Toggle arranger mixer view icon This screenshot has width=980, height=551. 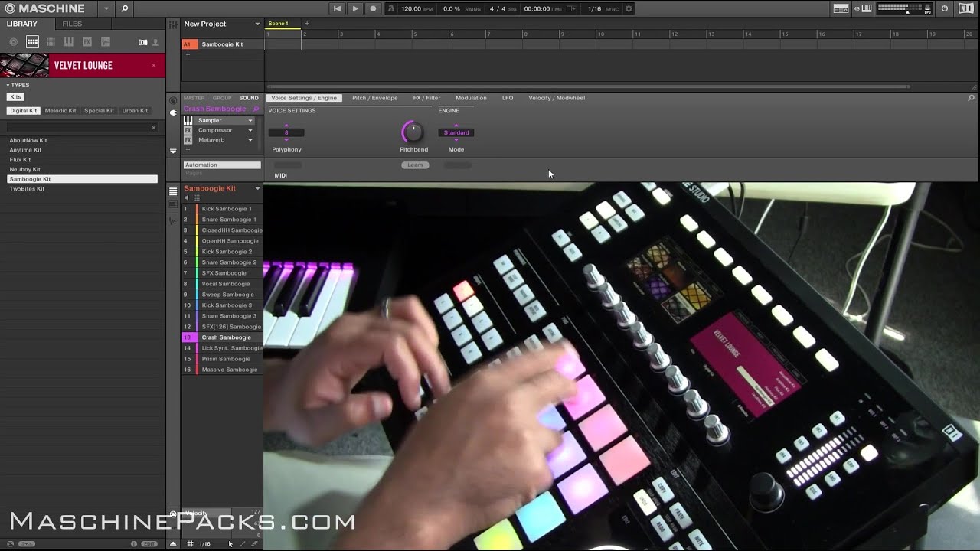click(173, 24)
